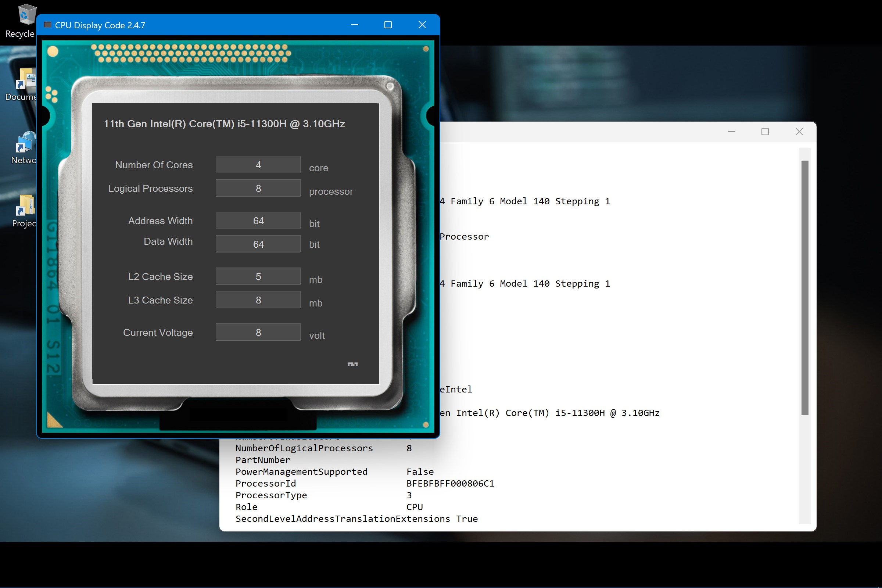
Task: Click the Number Of Cores value field
Action: coord(258,165)
